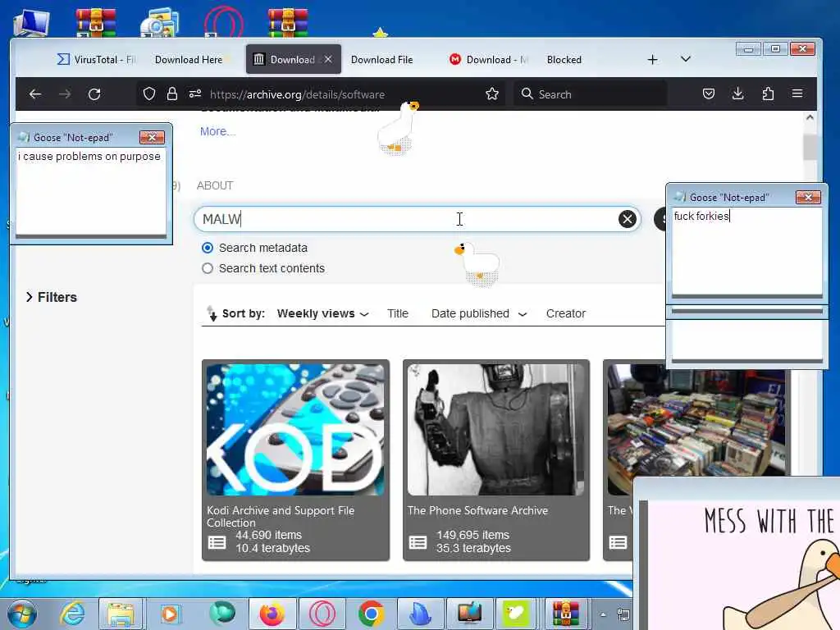The height and width of the screenshot is (630, 840).
Task: Open Opera browser from taskbar
Action: 322,614
